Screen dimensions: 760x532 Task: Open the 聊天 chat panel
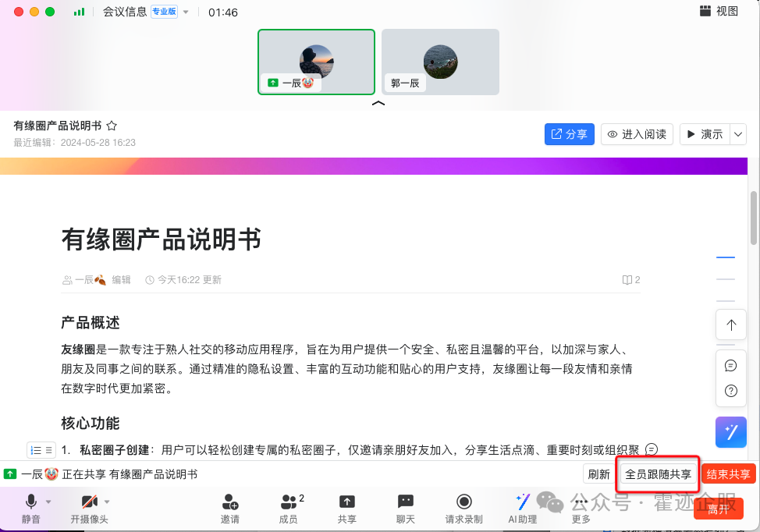tap(405, 509)
